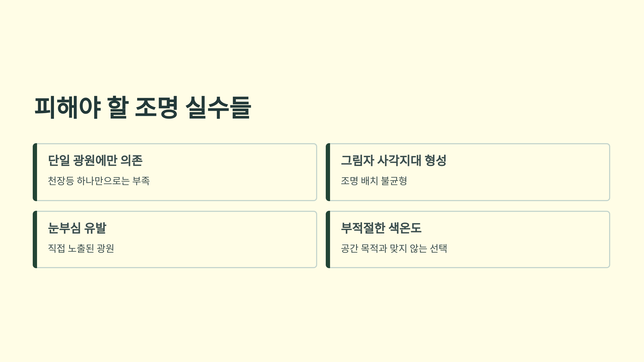Click the text 천장등 하나만으로는 부족
Screen dimensions: 644x362
[99, 181]
